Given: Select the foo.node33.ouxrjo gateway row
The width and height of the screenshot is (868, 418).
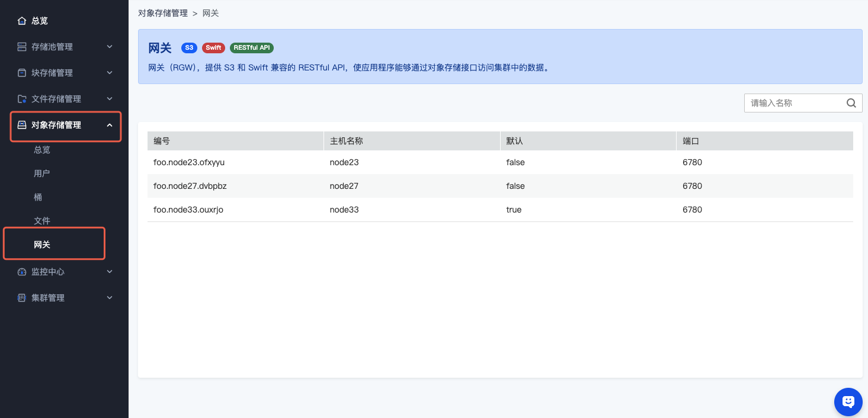Looking at the screenshot, I should point(188,210).
